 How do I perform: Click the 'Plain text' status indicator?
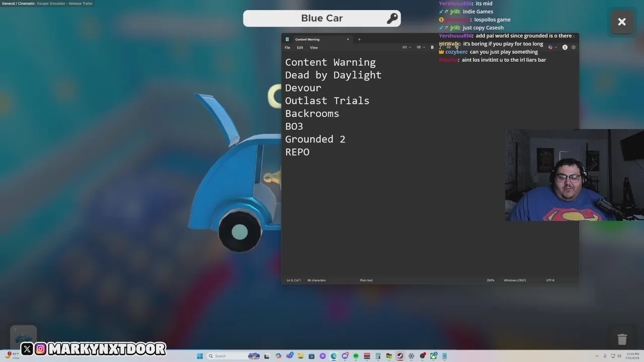point(366,280)
